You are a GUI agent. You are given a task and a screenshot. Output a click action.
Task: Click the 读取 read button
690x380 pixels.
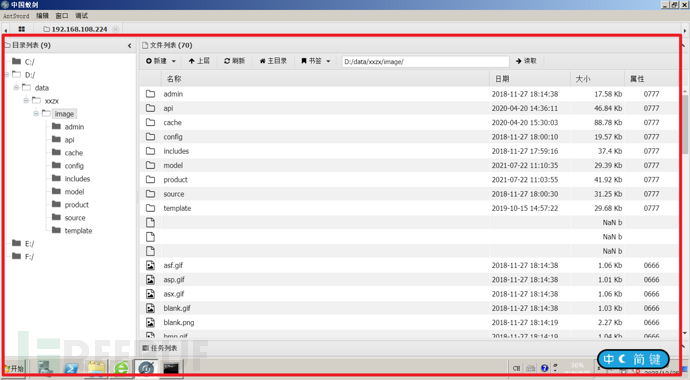(526, 61)
